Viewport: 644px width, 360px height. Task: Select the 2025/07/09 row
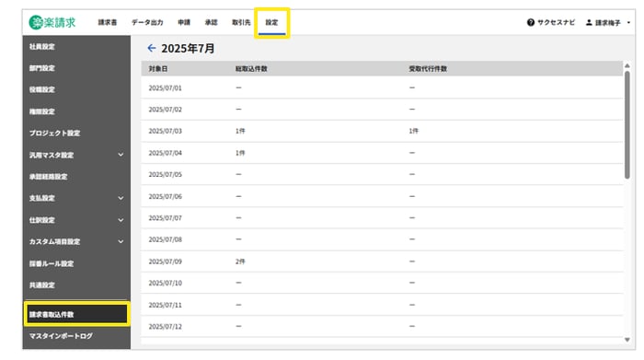point(382,261)
